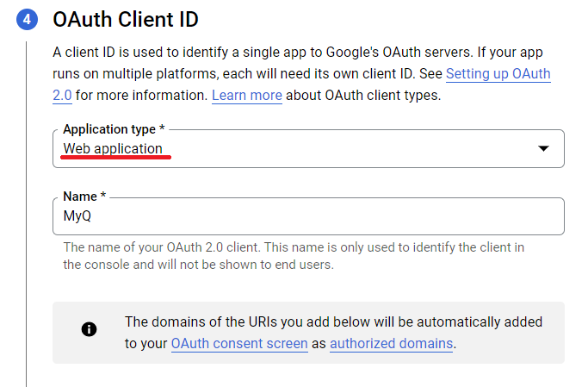Viewport: 588px width, 387px height.
Task: Click the 'Name *' field label
Action: [x=84, y=197]
